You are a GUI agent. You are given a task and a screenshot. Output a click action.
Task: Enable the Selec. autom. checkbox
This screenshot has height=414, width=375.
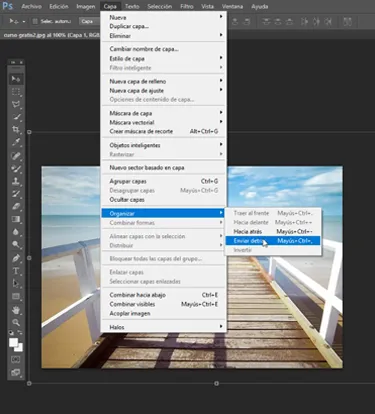[x=35, y=22]
